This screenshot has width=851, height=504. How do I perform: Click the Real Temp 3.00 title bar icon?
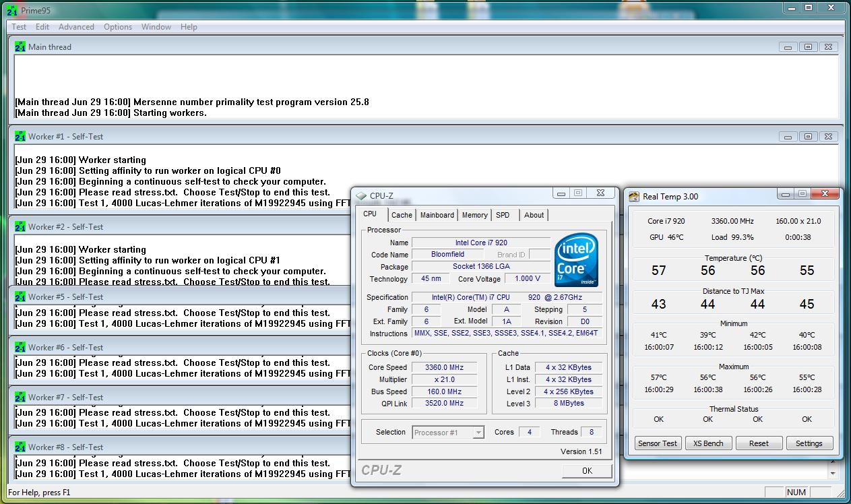point(634,196)
